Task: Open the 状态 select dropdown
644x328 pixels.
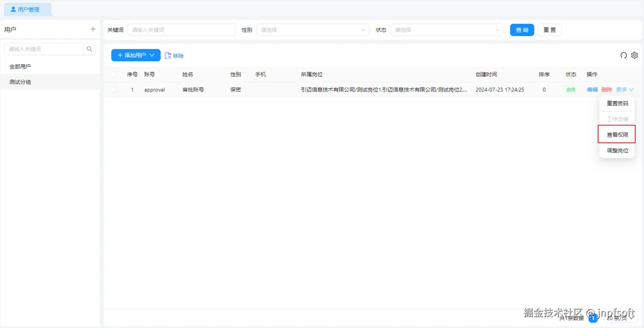Action: pyautogui.click(x=447, y=30)
